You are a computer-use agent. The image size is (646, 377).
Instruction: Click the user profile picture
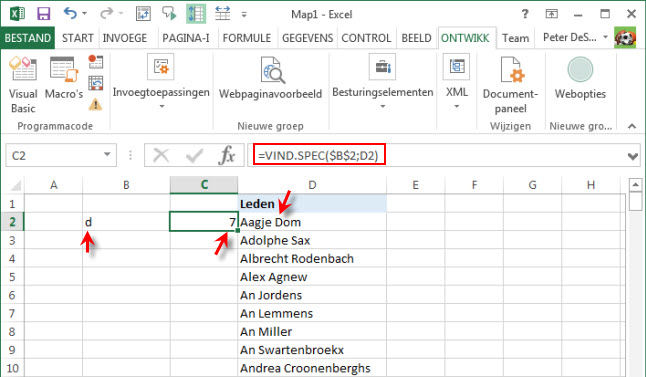625,37
